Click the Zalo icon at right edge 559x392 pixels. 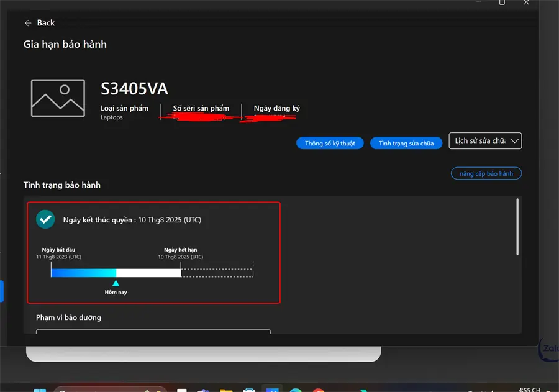coord(549,349)
